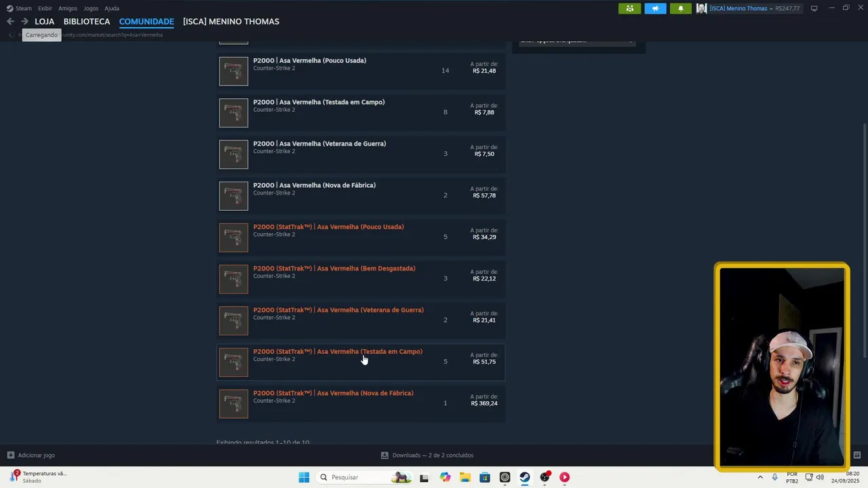Click the price R$ 34,29
Screen dimensions: 868x488
coord(484,237)
